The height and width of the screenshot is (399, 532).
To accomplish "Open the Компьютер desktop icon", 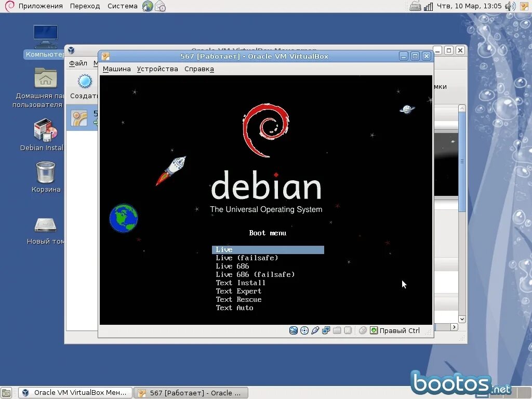I will point(46,37).
